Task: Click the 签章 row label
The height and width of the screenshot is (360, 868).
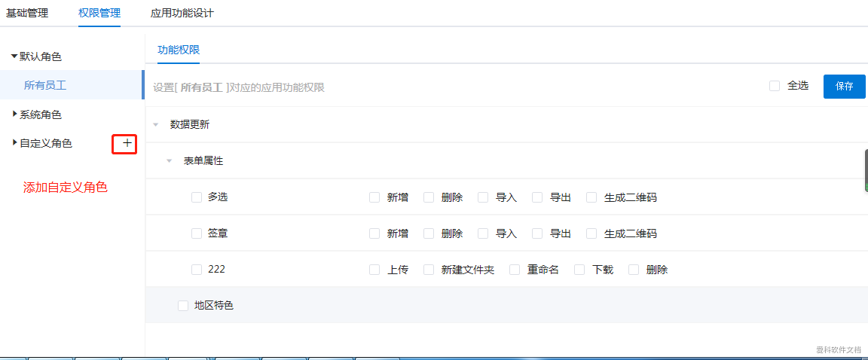Action: [218, 234]
